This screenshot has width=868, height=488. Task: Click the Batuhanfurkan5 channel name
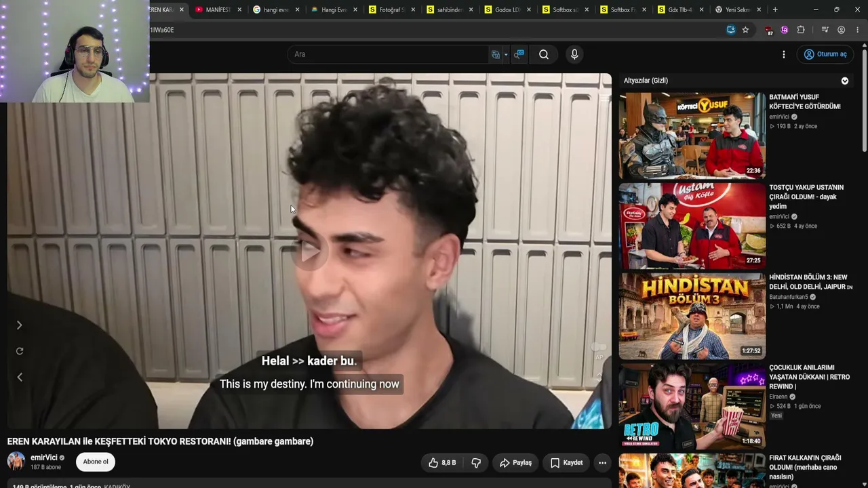pos(789,298)
